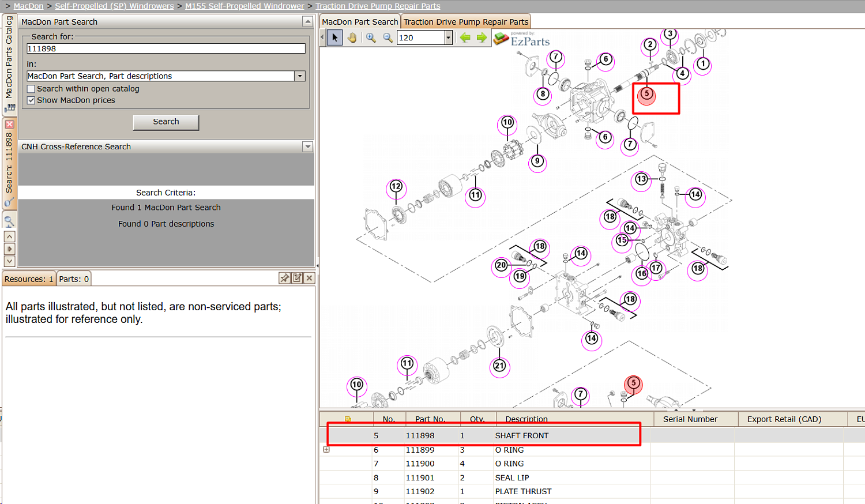Click the Search button

point(166,122)
